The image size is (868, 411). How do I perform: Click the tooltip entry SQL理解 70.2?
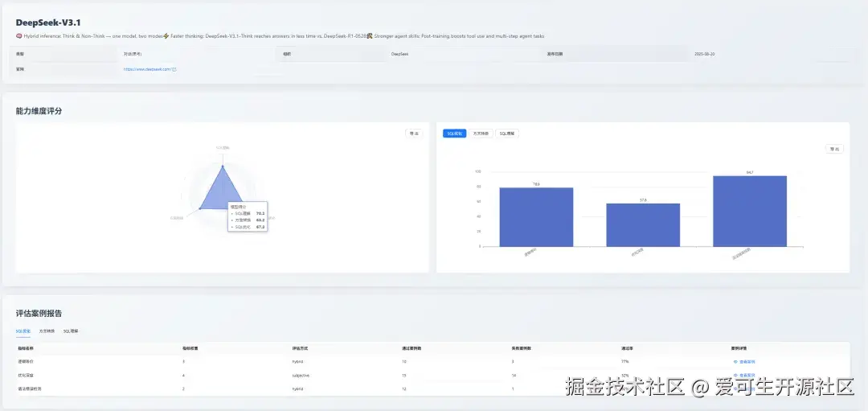point(248,213)
